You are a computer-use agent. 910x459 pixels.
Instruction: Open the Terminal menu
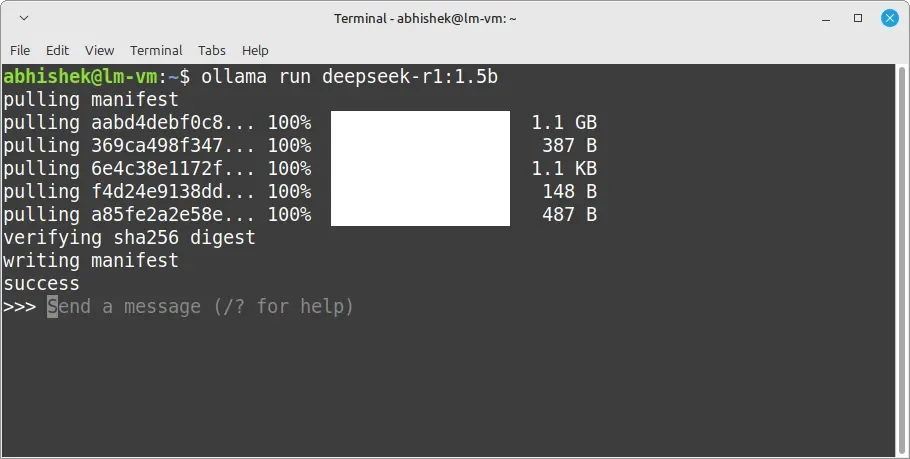(x=156, y=50)
